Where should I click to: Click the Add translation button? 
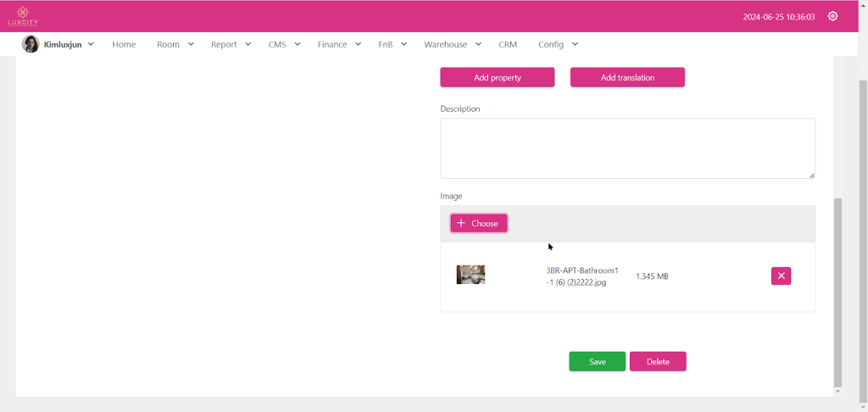coord(627,77)
